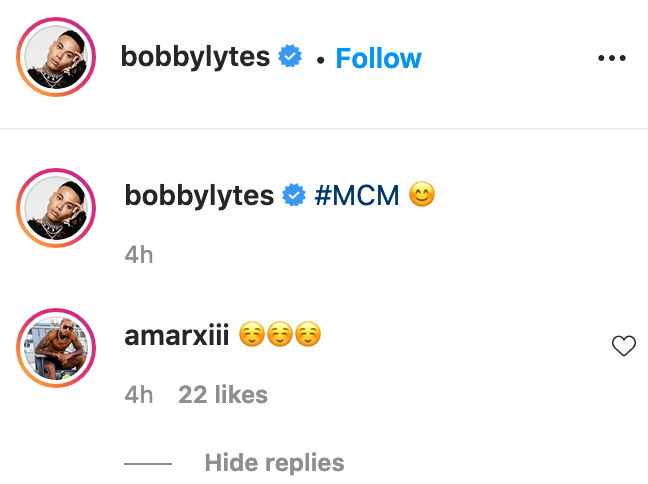Click the verified badge in the header
Screen dimensions: 648x484
pos(291,57)
